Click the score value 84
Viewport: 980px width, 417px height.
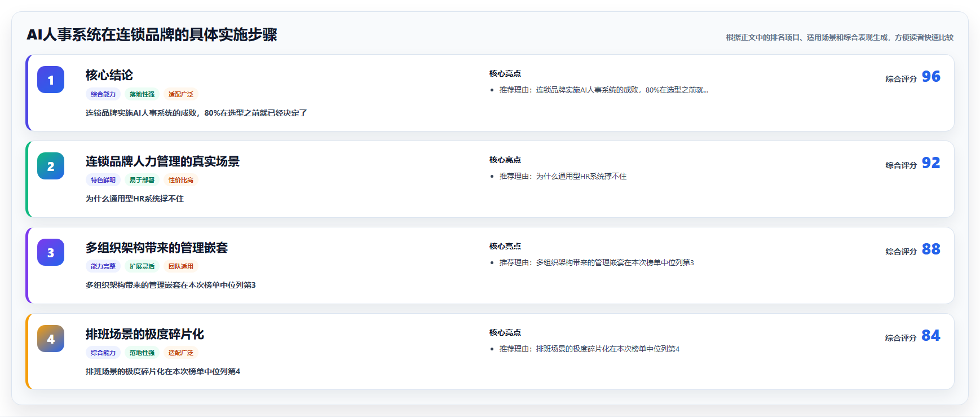tap(931, 336)
